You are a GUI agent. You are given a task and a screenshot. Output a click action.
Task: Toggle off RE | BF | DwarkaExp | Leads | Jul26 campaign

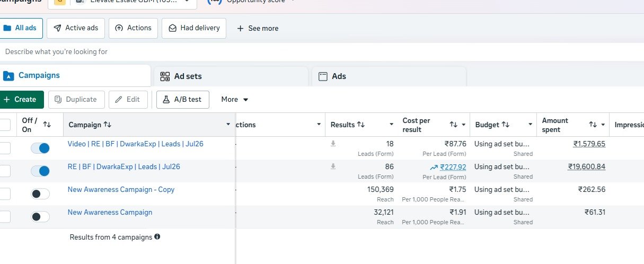click(40, 171)
